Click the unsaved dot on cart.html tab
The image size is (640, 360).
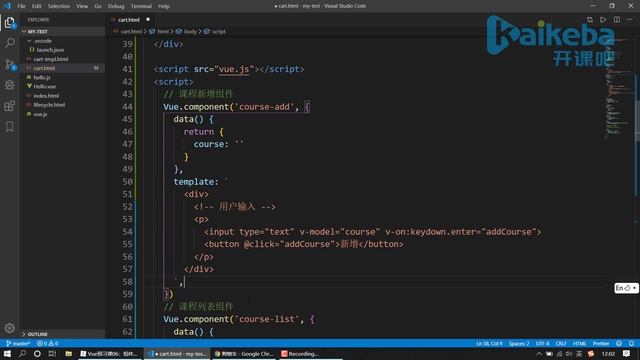pos(148,19)
